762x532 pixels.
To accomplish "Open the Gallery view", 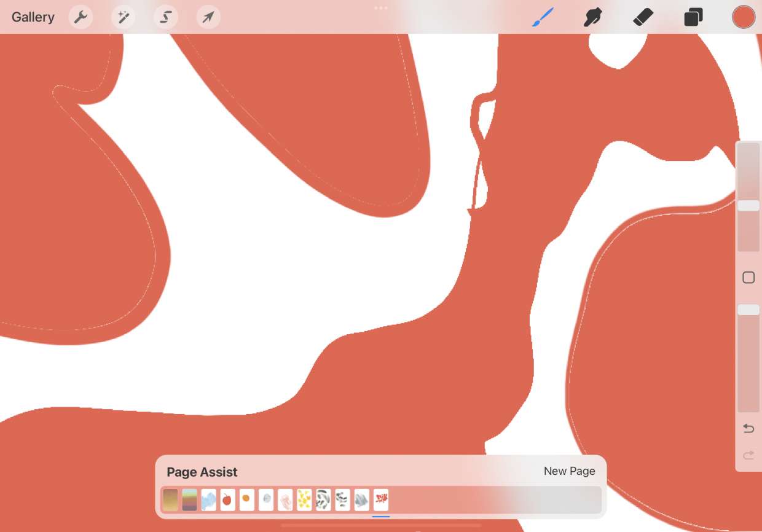I will [33, 17].
